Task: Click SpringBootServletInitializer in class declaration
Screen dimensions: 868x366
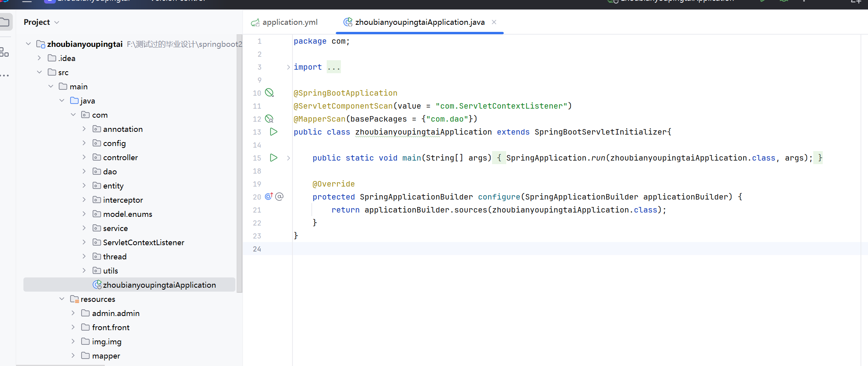Action: coord(601,132)
